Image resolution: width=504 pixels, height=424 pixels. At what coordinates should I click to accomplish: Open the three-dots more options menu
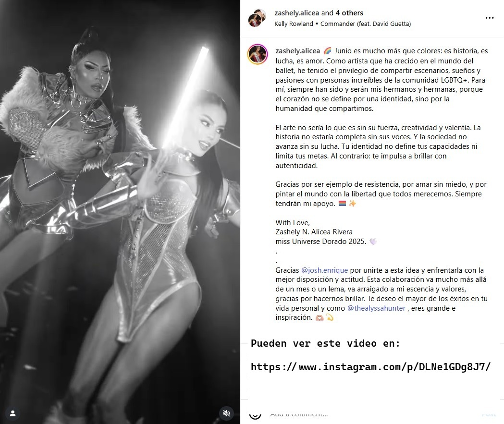click(489, 18)
